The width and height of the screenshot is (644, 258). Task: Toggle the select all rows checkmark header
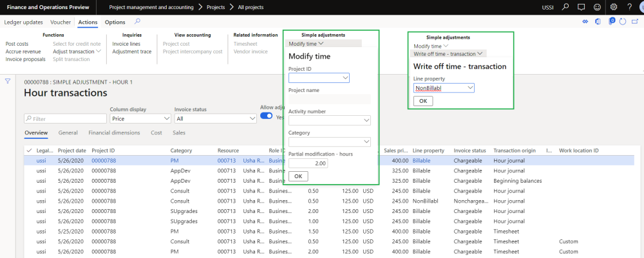[29, 150]
